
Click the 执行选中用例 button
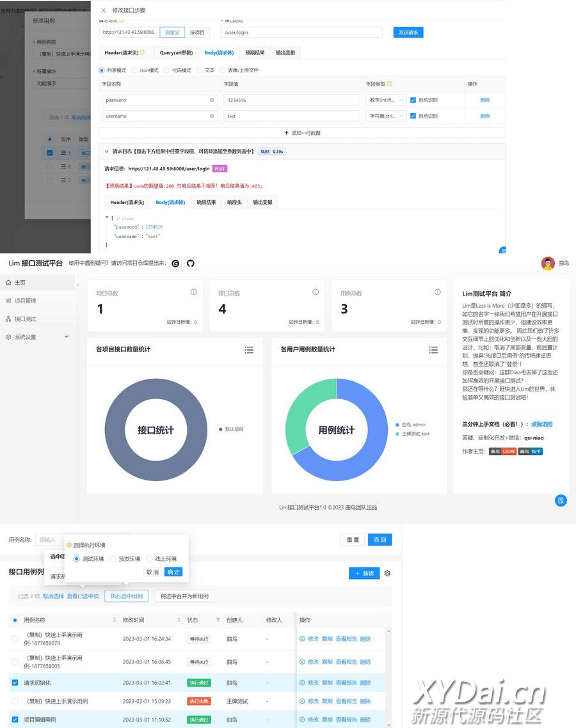coord(126,596)
